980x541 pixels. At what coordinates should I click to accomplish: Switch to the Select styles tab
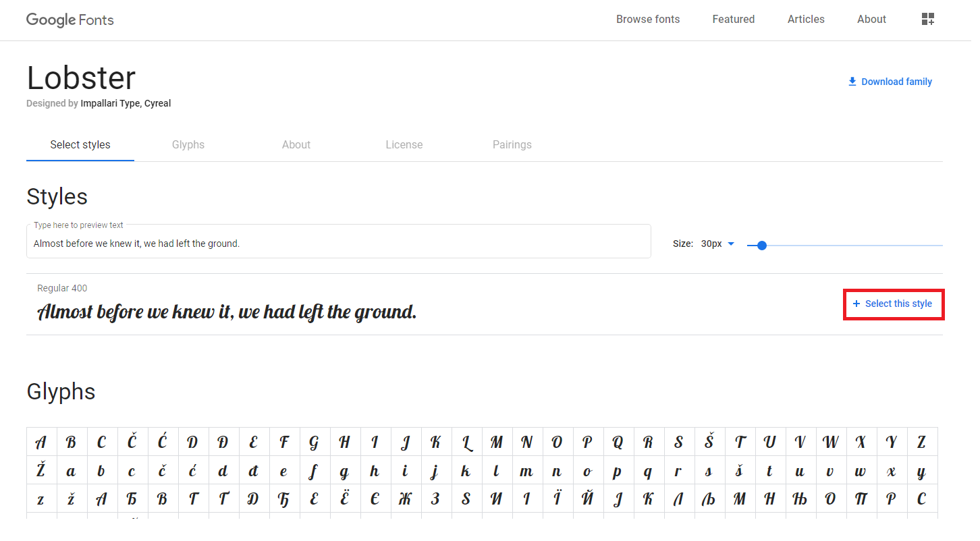pos(80,144)
